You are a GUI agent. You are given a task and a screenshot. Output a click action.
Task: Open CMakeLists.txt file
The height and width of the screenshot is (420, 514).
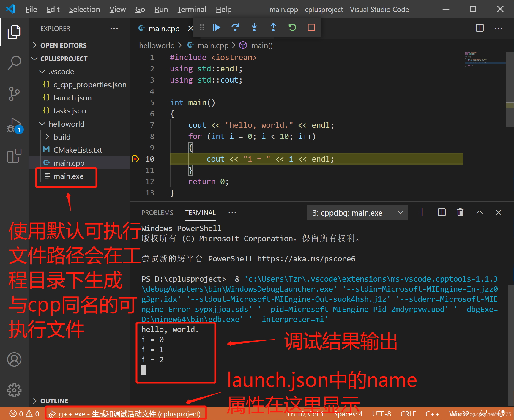pyautogui.click(x=79, y=150)
